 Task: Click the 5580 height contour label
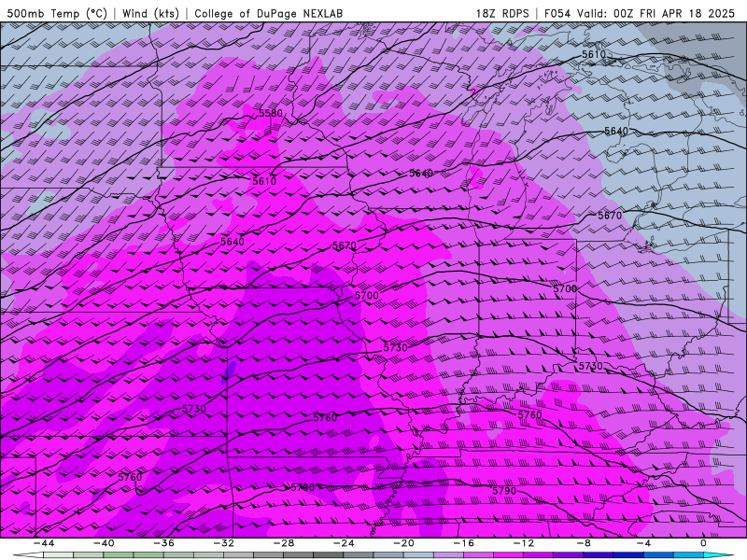point(271,113)
